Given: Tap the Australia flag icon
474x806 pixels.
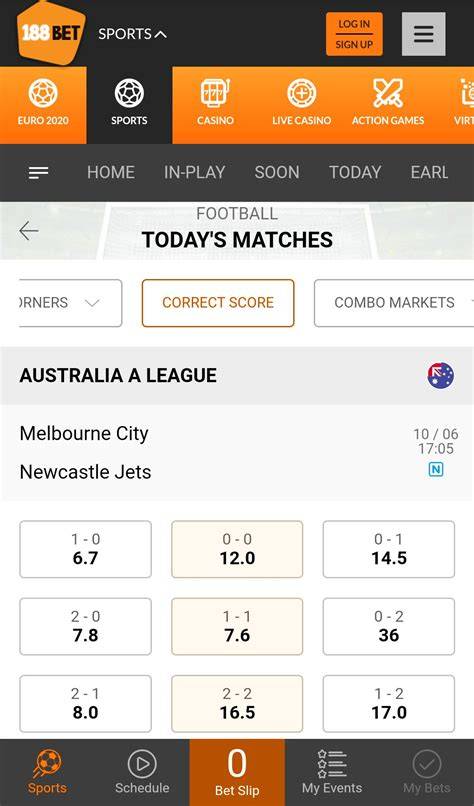Looking at the screenshot, I should [x=441, y=376].
